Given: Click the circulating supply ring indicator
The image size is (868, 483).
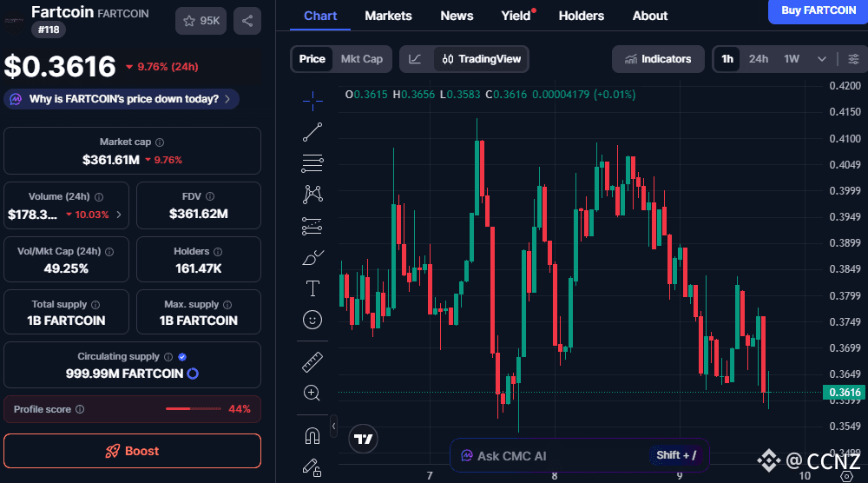Looking at the screenshot, I should click(x=193, y=374).
